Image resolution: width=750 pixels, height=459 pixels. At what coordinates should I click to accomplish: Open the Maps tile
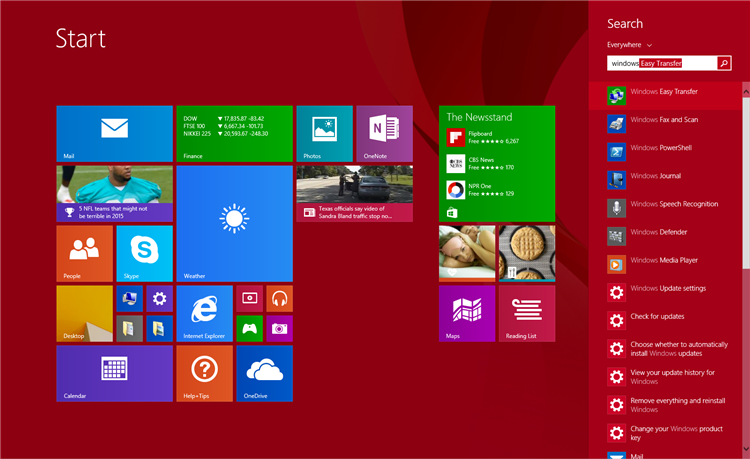coord(467,314)
